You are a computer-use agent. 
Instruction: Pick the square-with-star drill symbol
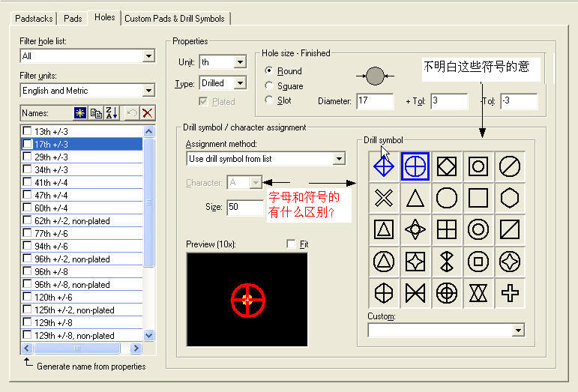pos(415,262)
